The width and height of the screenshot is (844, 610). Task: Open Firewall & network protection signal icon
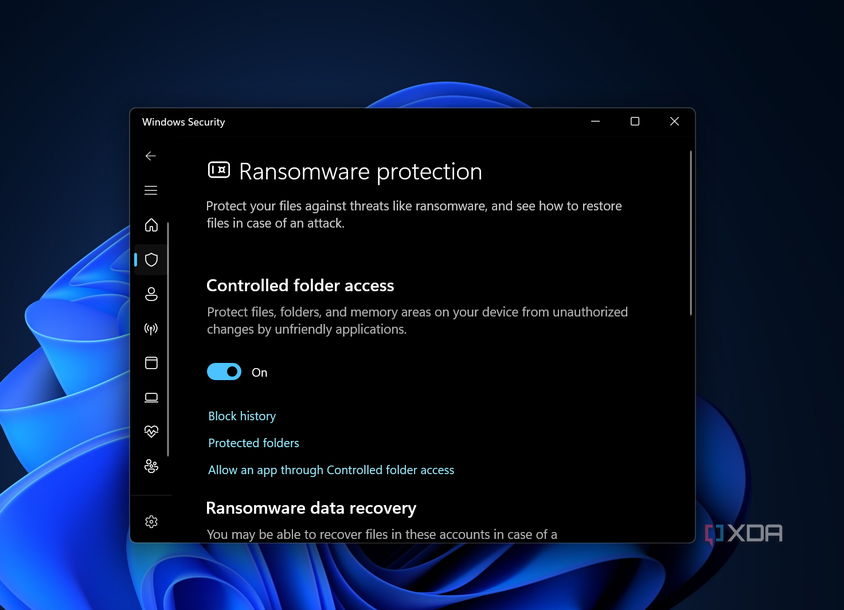[151, 328]
